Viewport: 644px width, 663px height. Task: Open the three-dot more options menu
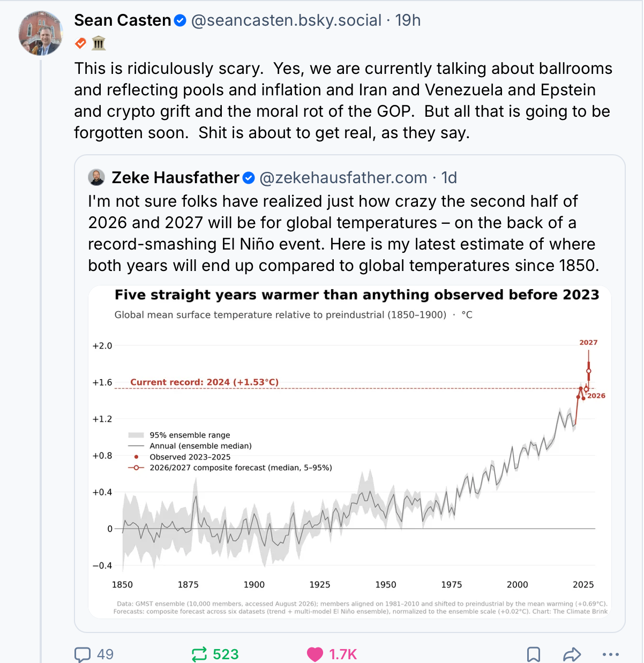coord(611,654)
